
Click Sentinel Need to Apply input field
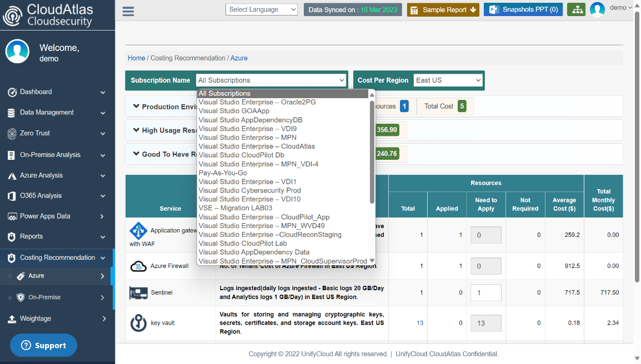485,293
